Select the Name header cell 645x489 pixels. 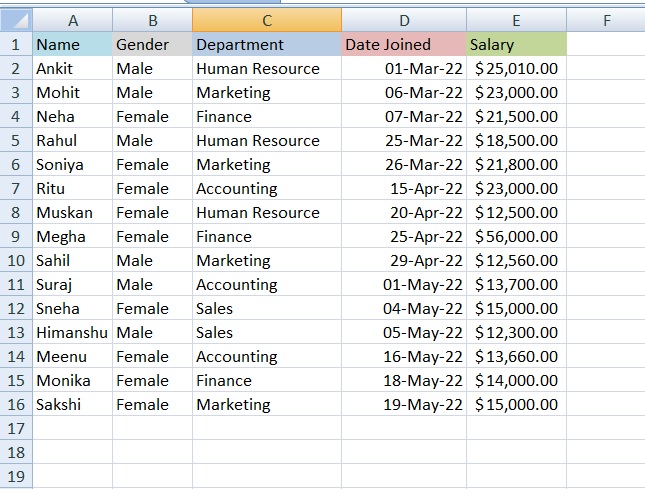[x=72, y=44]
